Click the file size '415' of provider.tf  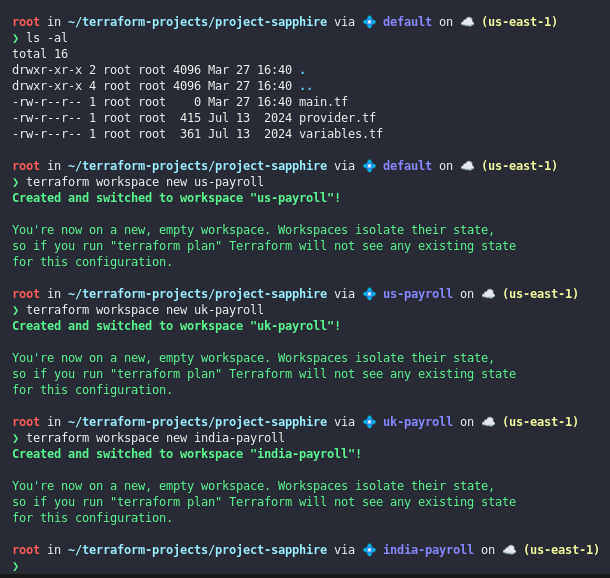(191, 118)
